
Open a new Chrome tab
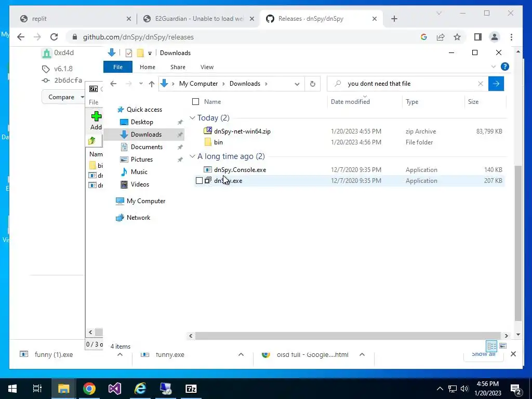tap(394, 19)
